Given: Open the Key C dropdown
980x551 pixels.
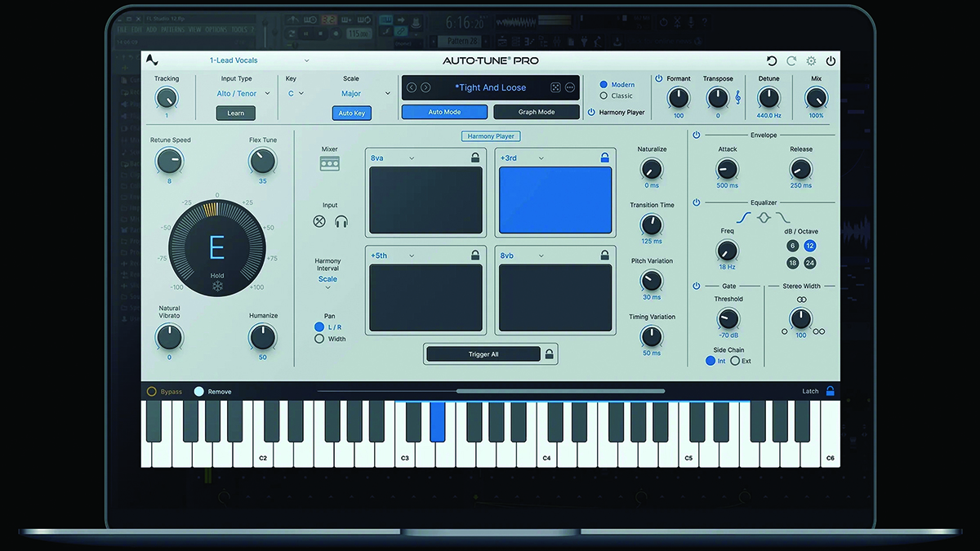Looking at the screenshot, I should pyautogui.click(x=296, y=94).
